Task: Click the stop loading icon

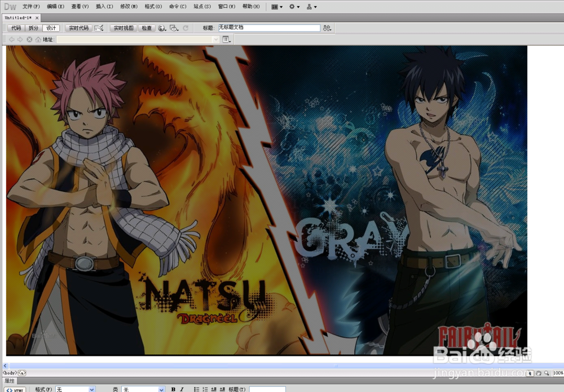Action: [x=29, y=39]
